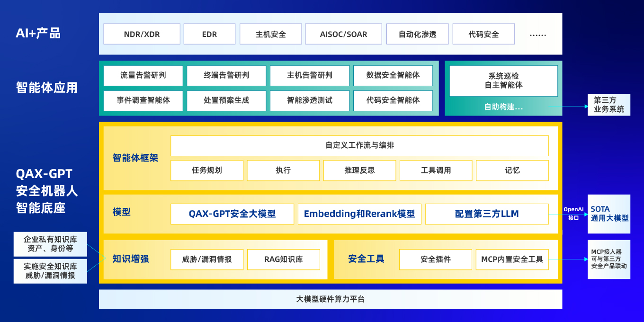The image size is (644, 322).
Task: Select the 威胁/漏洞情报 box under 知识增强
Action: [x=207, y=259]
